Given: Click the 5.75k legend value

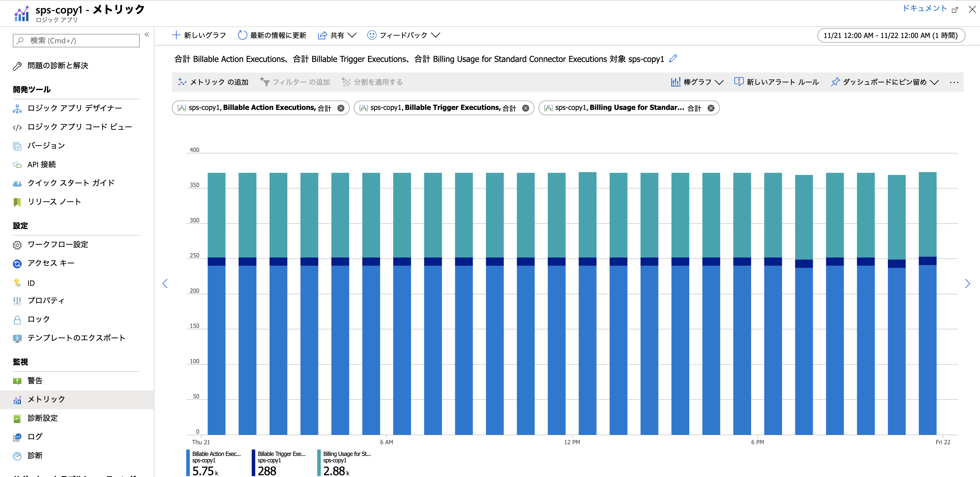Looking at the screenshot, I should pos(206,471).
